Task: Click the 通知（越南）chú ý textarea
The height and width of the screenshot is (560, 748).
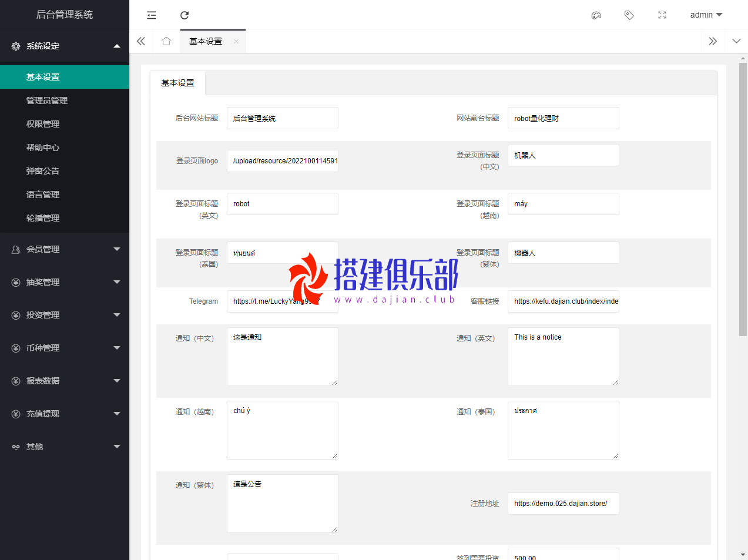Action: 283,430
